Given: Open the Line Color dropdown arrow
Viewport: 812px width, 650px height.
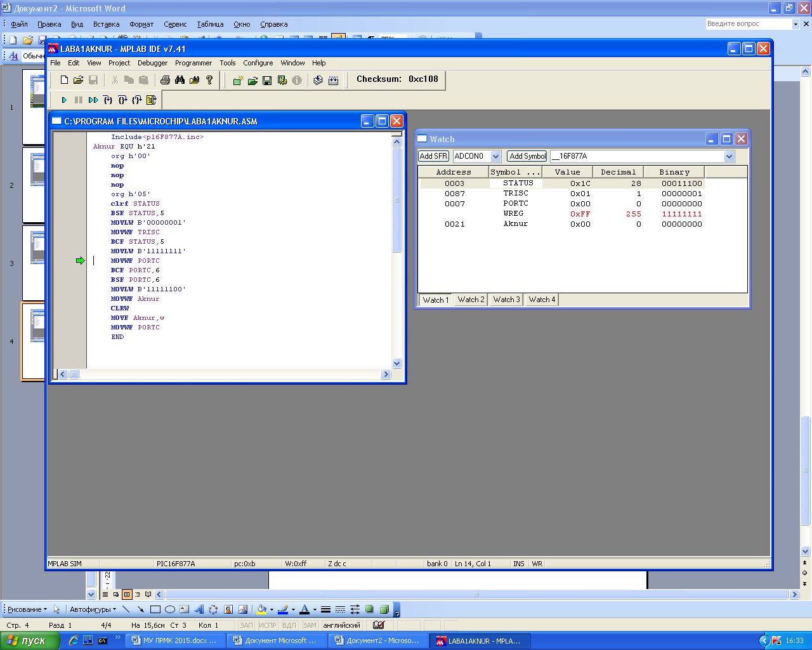Looking at the screenshot, I should pyautogui.click(x=293, y=609).
